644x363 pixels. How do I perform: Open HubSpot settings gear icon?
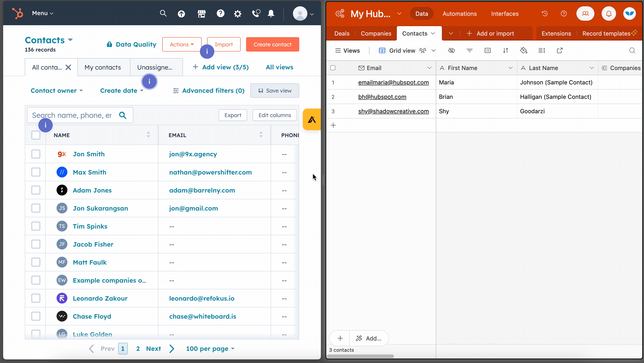[238, 14]
